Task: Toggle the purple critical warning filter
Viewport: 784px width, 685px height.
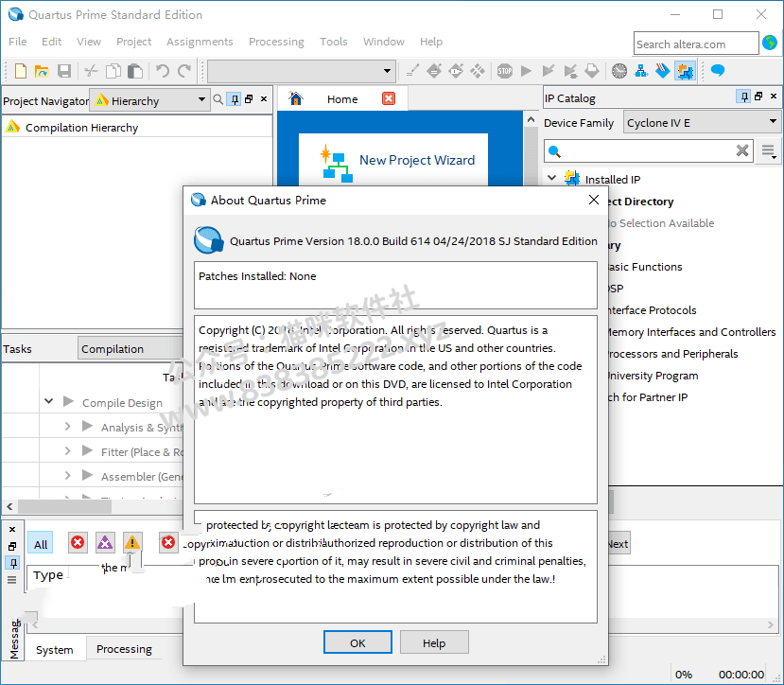Action: (x=105, y=543)
